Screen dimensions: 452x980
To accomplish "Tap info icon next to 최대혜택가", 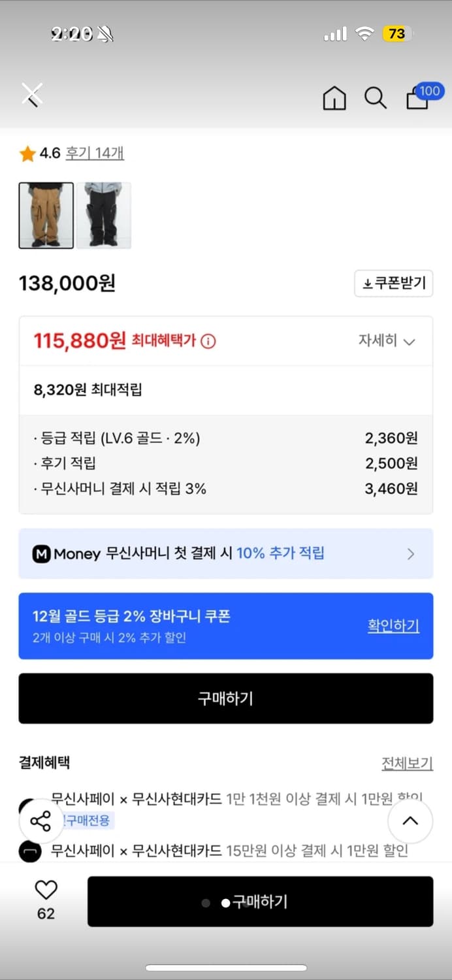I will pyautogui.click(x=208, y=341).
